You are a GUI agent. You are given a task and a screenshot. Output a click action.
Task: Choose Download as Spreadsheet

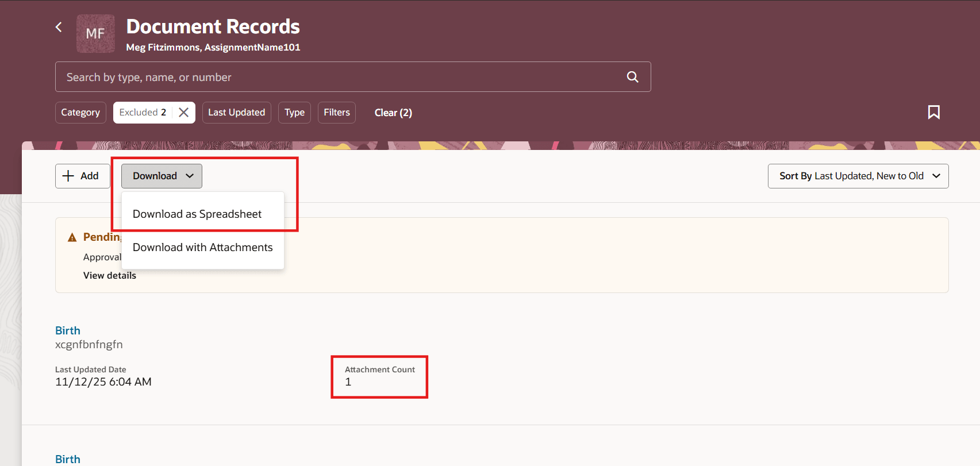click(197, 214)
